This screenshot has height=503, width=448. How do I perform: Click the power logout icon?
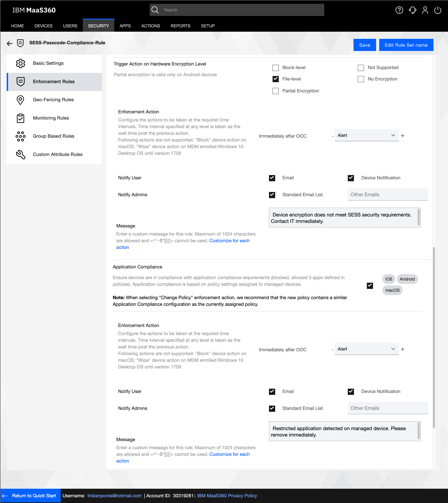click(438, 10)
